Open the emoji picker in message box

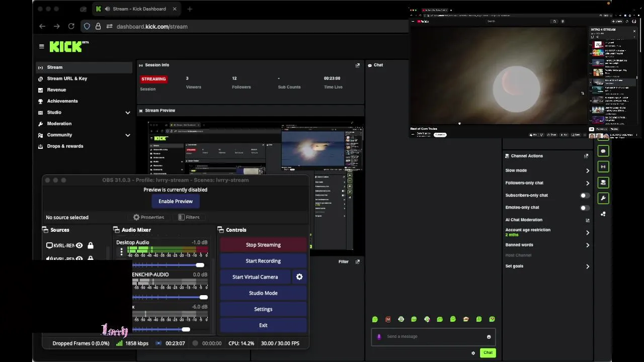click(x=489, y=337)
